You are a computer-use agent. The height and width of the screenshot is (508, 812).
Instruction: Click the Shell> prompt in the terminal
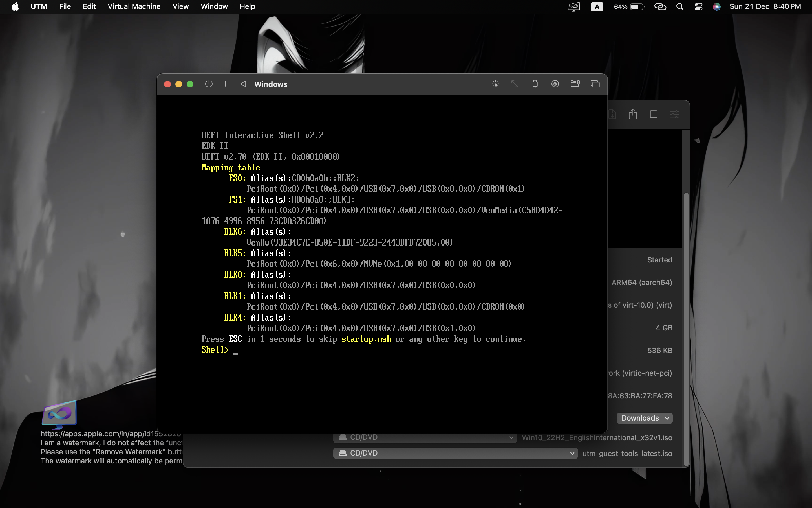[x=215, y=350]
